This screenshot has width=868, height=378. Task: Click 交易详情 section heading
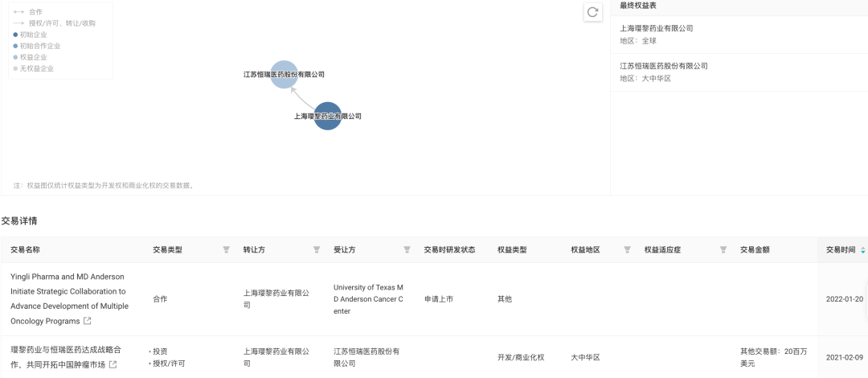click(18, 220)
